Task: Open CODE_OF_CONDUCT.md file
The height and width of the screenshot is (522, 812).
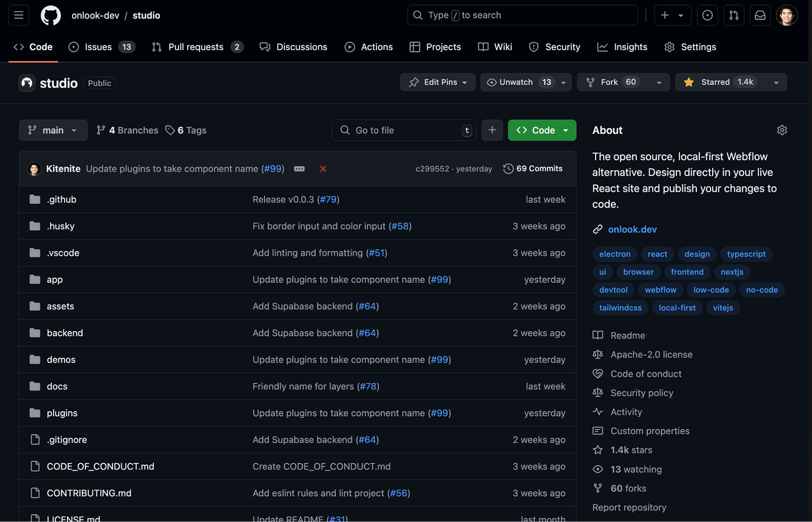Action: 100,466
